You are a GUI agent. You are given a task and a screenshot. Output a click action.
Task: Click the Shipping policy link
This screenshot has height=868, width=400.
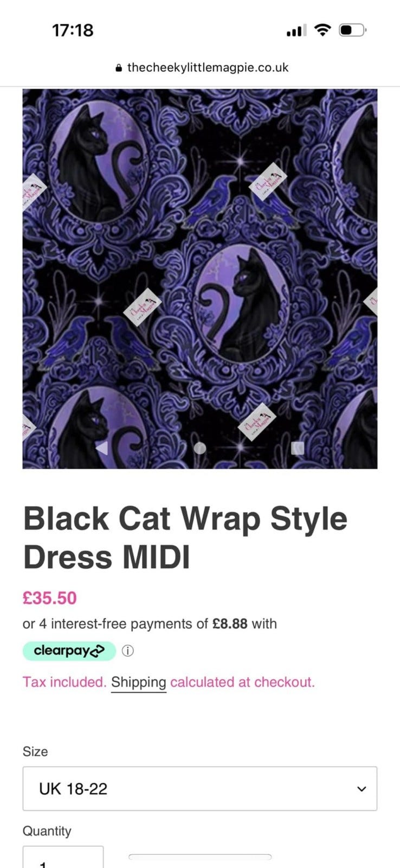(x=139, y=682)
